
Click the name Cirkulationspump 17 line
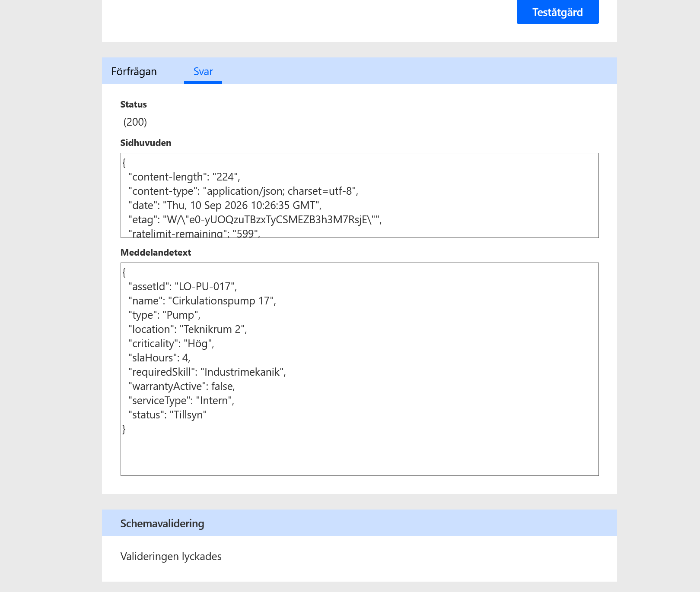[202, 301]
